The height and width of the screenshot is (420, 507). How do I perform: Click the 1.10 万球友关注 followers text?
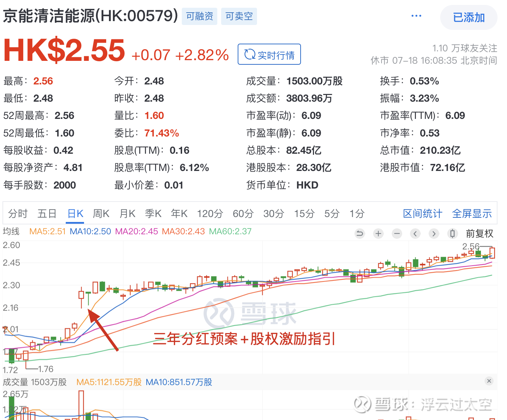[465, 48]
